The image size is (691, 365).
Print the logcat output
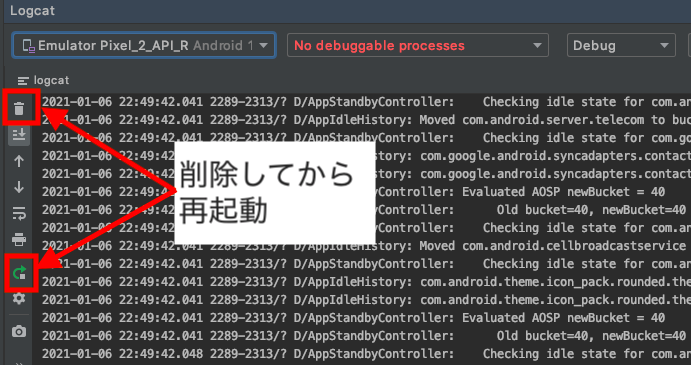pos(19,240)
